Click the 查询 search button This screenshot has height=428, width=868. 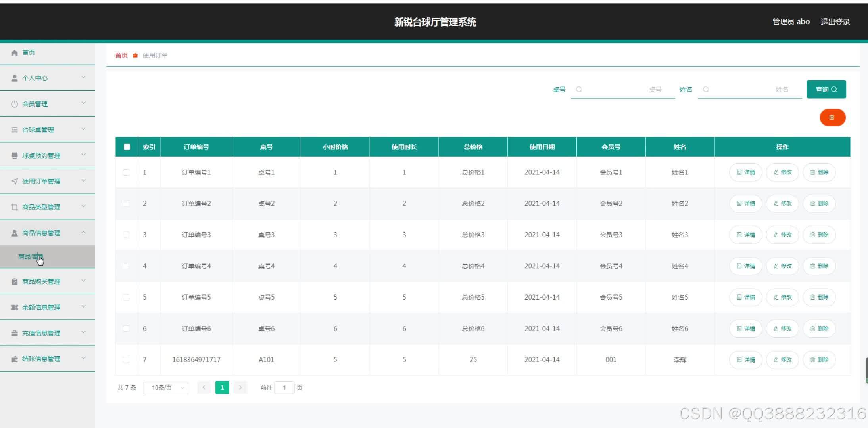point(826,89)
